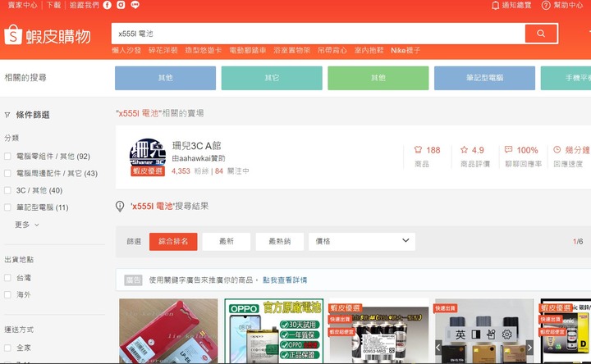Click the gear icon in IME toolbar
591x364 pixels.
tap(507, 334)
